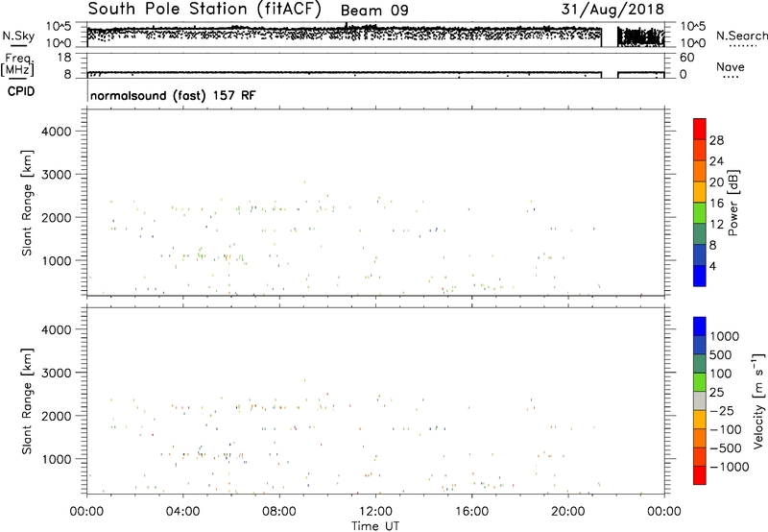Pick the yellow 16-20 dB power swatch
This screenshot has width=768, height=532.
tap(700, 192)
